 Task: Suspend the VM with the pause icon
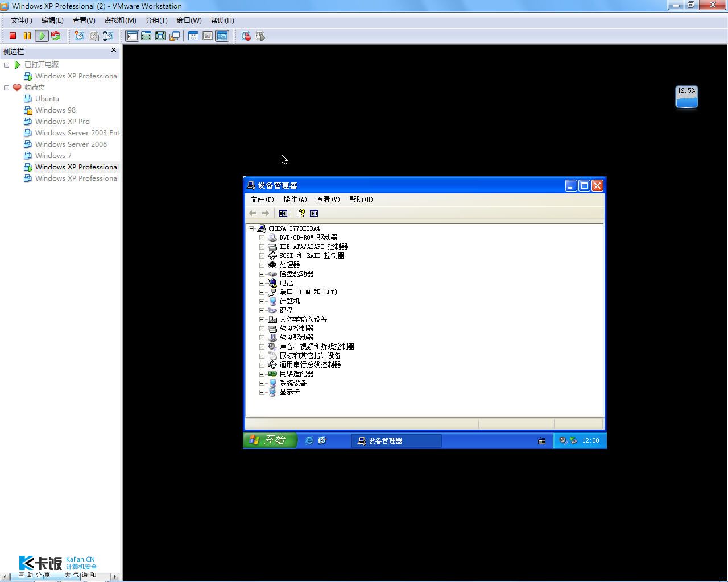[27, 36]
